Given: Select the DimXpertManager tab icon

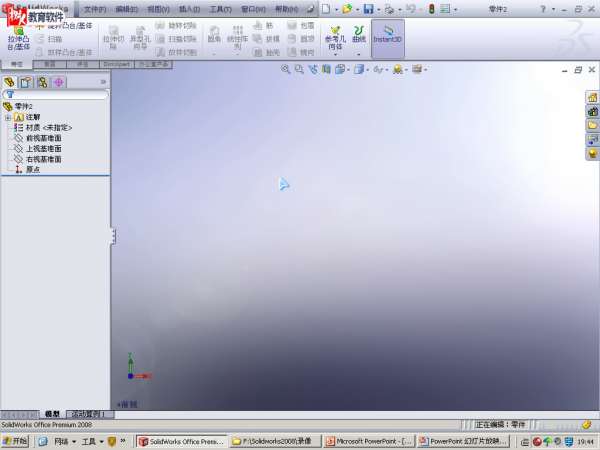Looking at the screenshot, I should click(x=59, y=82).
